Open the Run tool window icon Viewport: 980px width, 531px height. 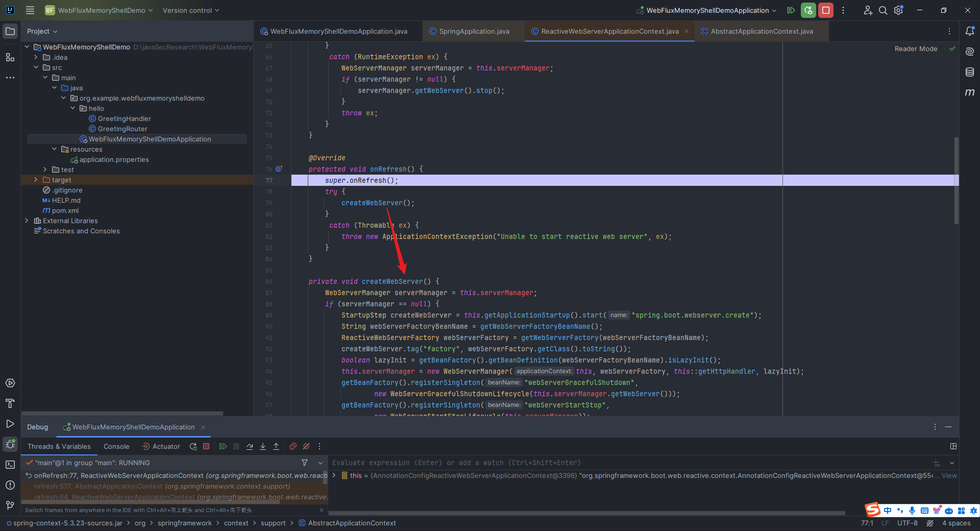click(x=10, y=424)
